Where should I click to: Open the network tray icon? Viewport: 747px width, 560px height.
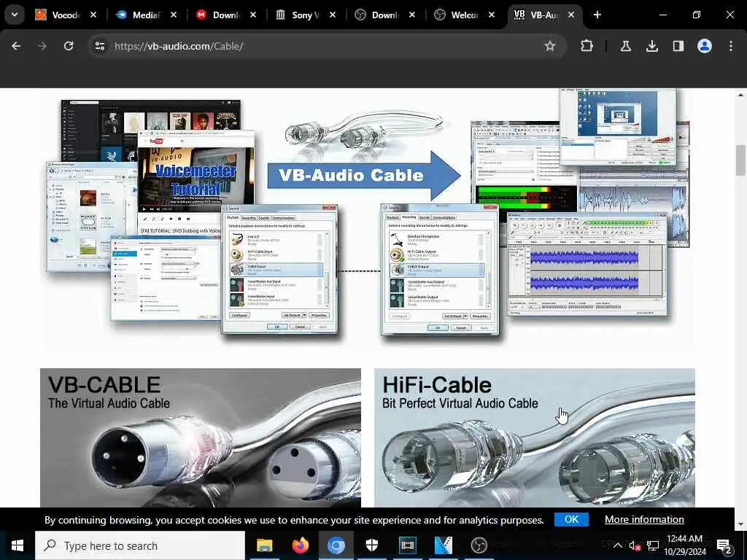[653, 545]
